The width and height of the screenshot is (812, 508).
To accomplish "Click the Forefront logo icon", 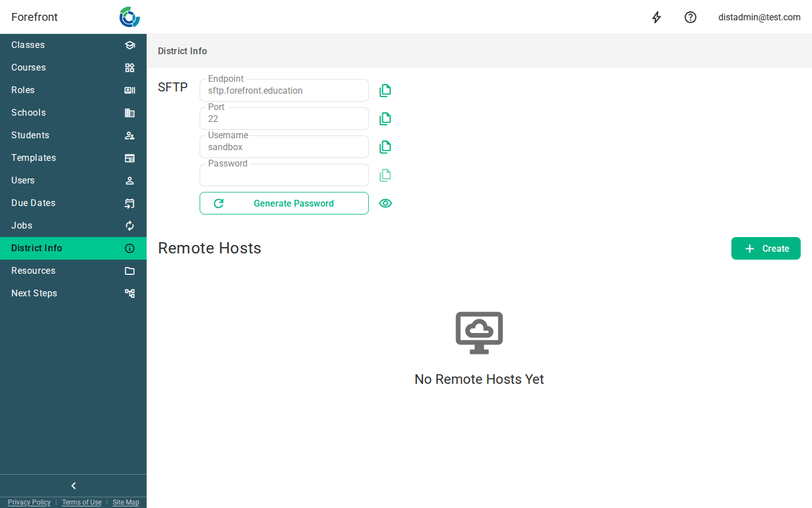I will click(x=130, y=17).
